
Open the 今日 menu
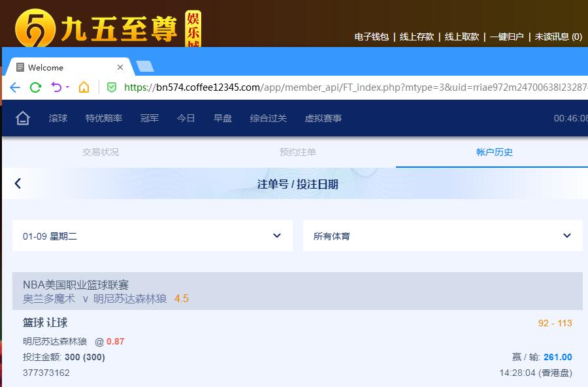[186, 118]
